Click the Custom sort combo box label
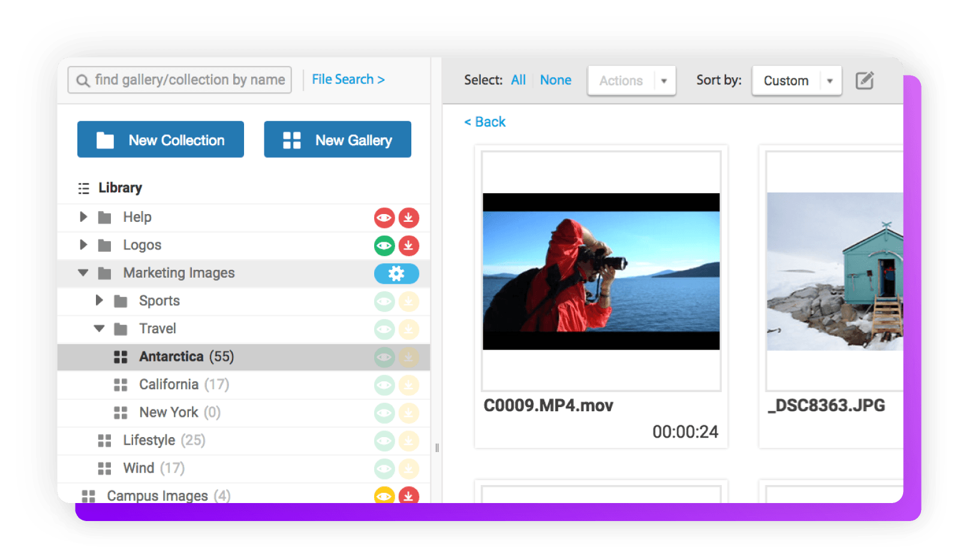This screenshot has width=960, height=560. pos(786,81)
